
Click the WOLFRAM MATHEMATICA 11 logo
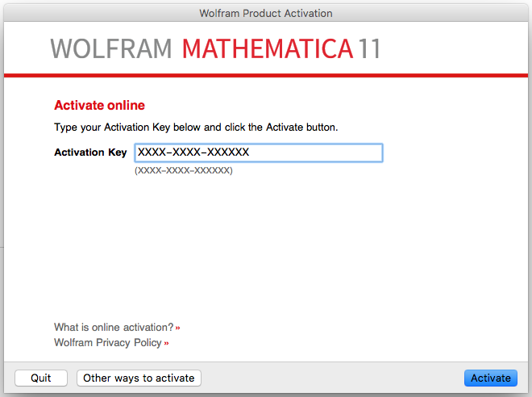(215, 48)
